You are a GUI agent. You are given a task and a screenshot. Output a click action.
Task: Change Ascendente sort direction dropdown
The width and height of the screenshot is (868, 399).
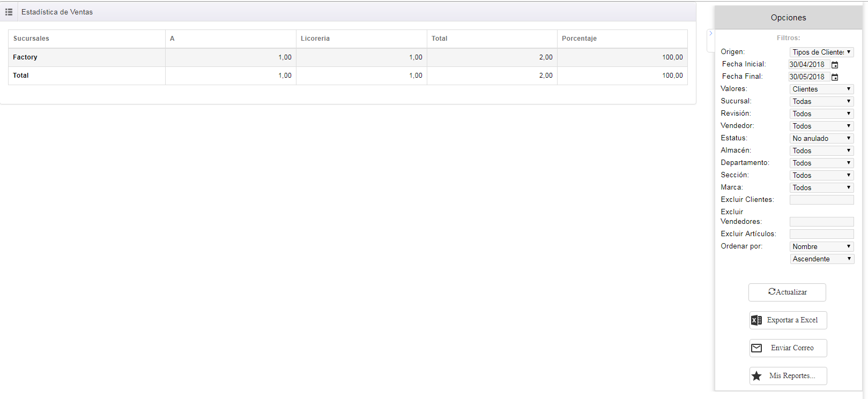(821, 259)
